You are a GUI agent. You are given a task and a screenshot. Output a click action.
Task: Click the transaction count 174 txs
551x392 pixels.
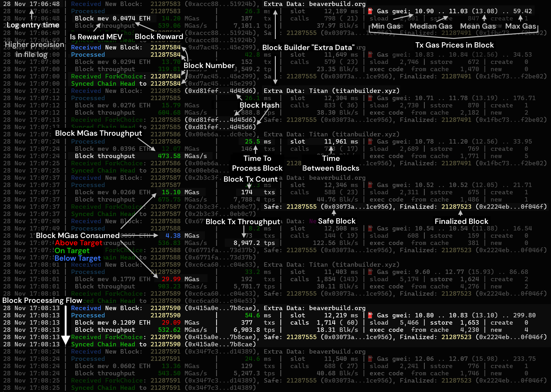click(x=258, y=192)
